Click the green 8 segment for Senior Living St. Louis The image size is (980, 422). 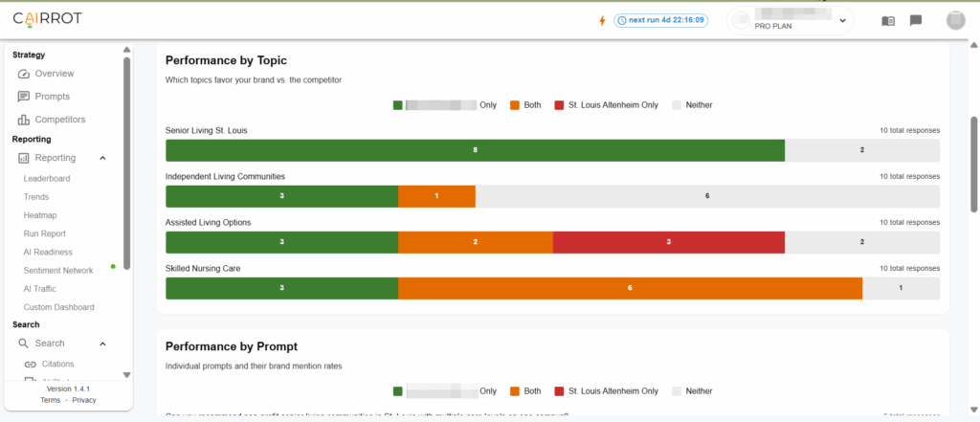475,150
